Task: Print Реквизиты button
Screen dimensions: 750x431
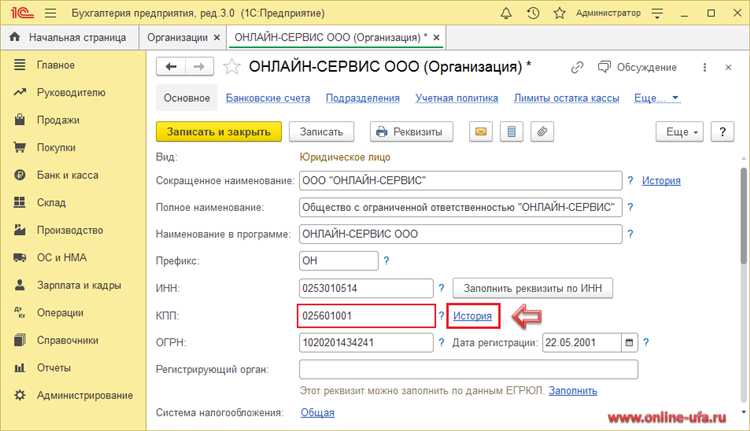Action: tap(411, 132)
